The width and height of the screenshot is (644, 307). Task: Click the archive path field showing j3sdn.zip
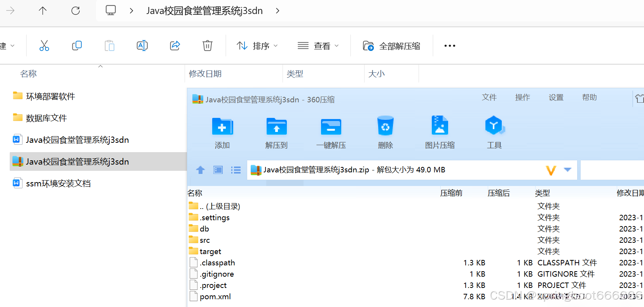[412, 170]
